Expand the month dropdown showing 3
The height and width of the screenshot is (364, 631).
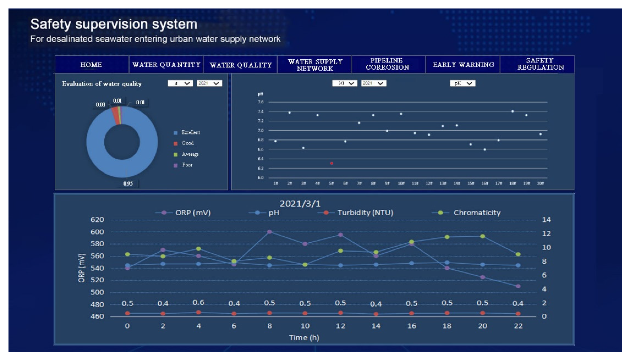180,83
